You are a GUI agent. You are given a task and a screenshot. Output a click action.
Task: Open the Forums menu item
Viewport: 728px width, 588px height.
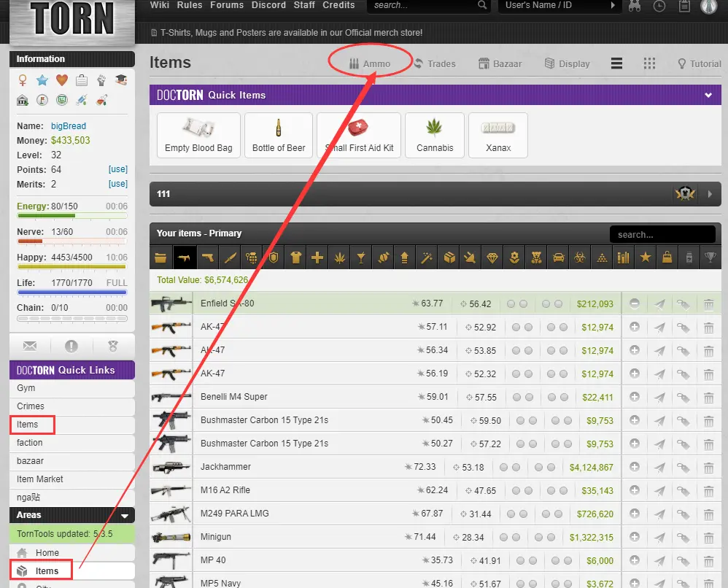(x=227, y=5)
